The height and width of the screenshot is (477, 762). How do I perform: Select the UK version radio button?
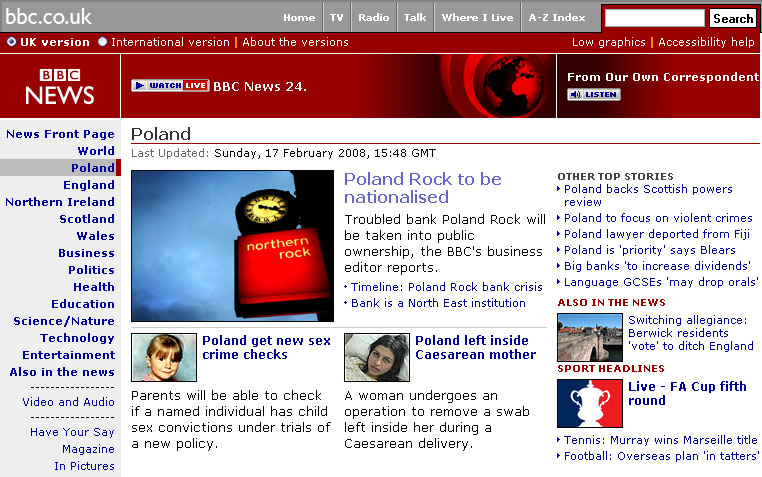[12, 42]
